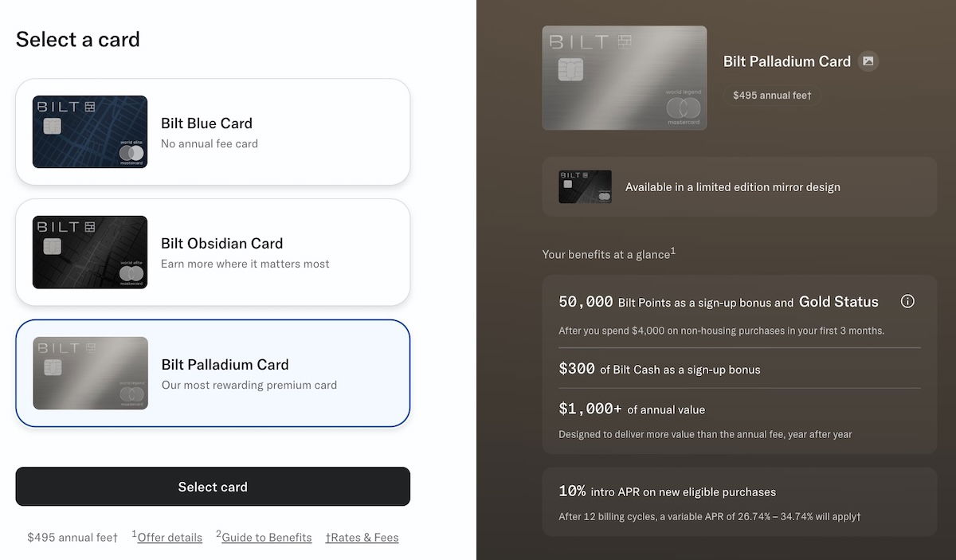Open the Offer details link
Image resolution: width=956 pixels, height=560 pixels.
pos(170,538)
